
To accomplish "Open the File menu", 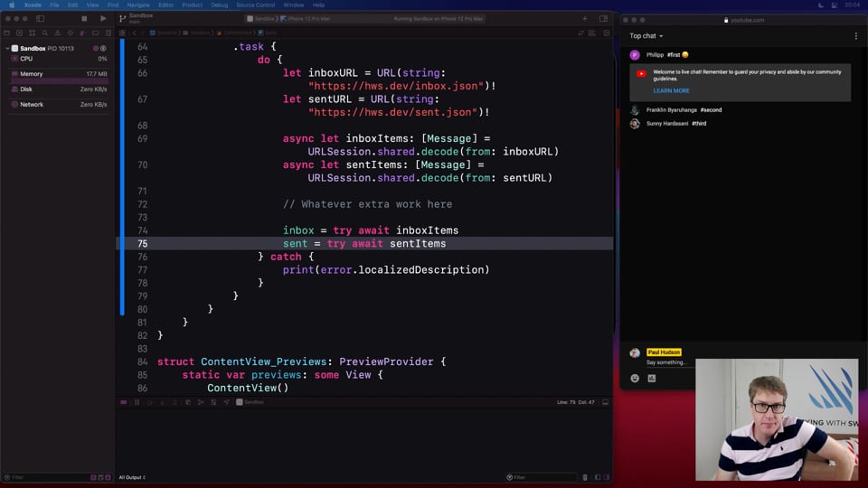I will tap(54, 5).
